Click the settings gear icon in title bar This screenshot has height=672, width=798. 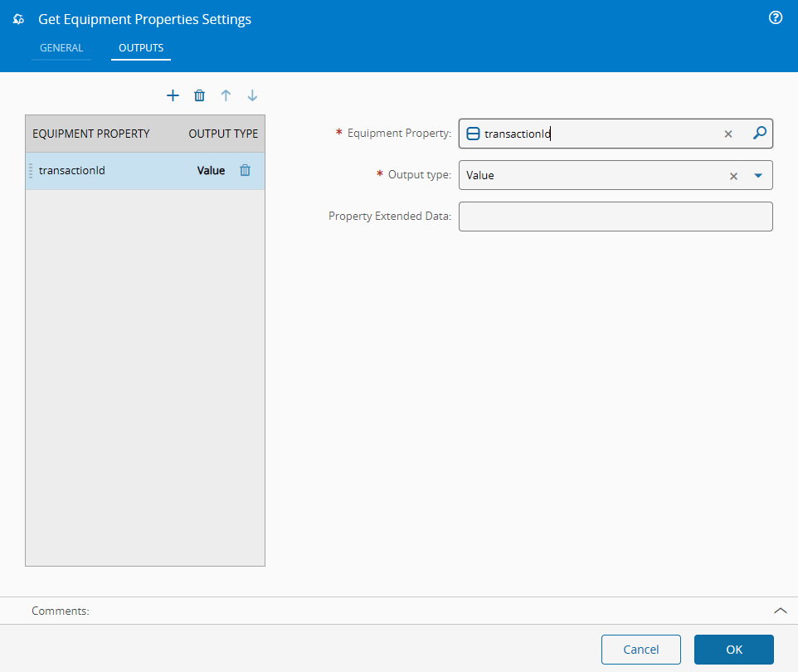pos(18,19)
